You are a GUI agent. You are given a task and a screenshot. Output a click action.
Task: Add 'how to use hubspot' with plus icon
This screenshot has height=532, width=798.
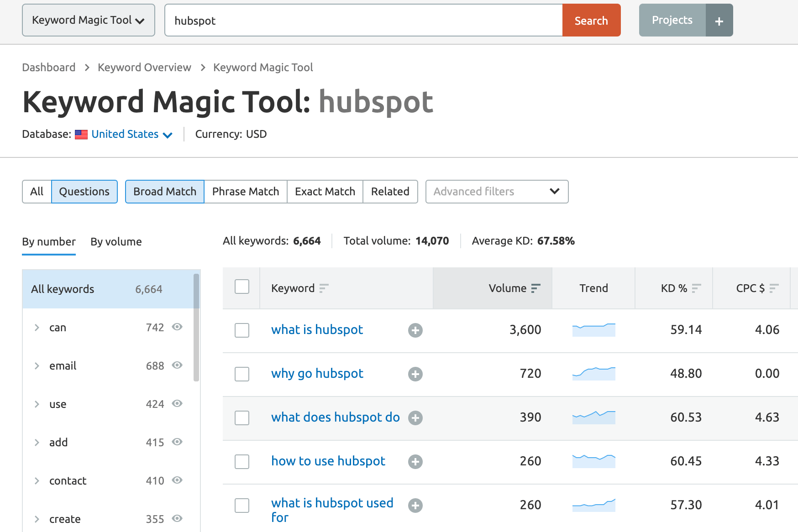(x=415, y=462)
